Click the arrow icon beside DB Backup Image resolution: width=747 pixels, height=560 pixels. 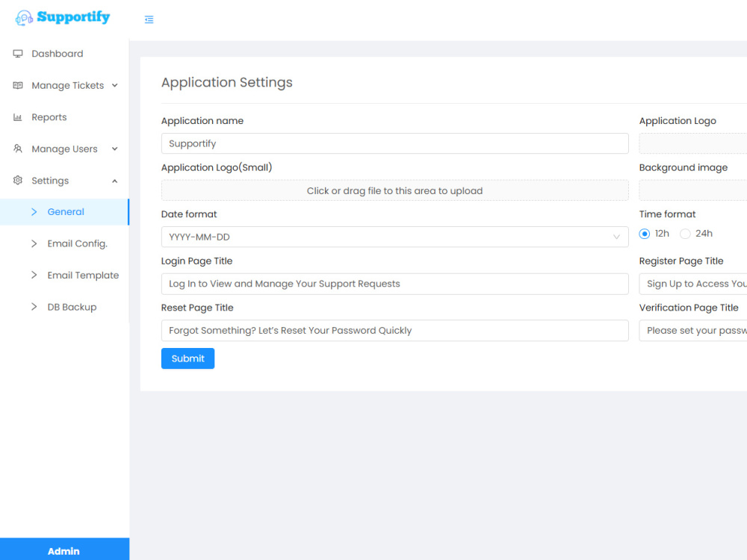coord(34,307)
